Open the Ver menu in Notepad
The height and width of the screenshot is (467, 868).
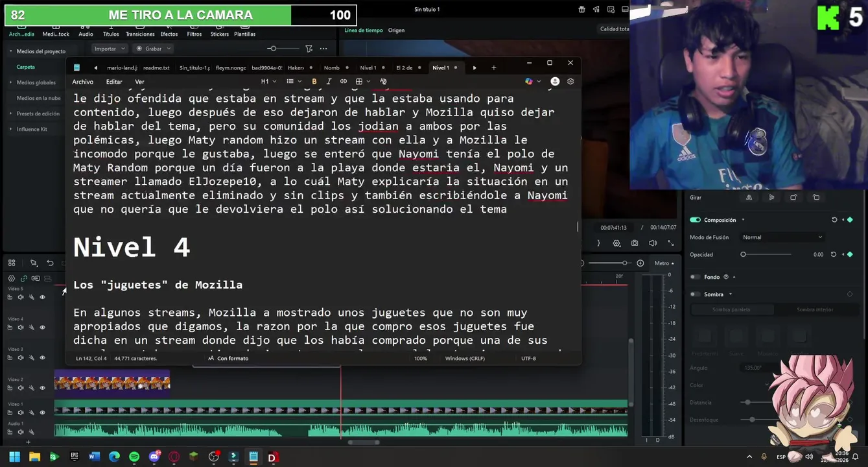pos(139,82)
